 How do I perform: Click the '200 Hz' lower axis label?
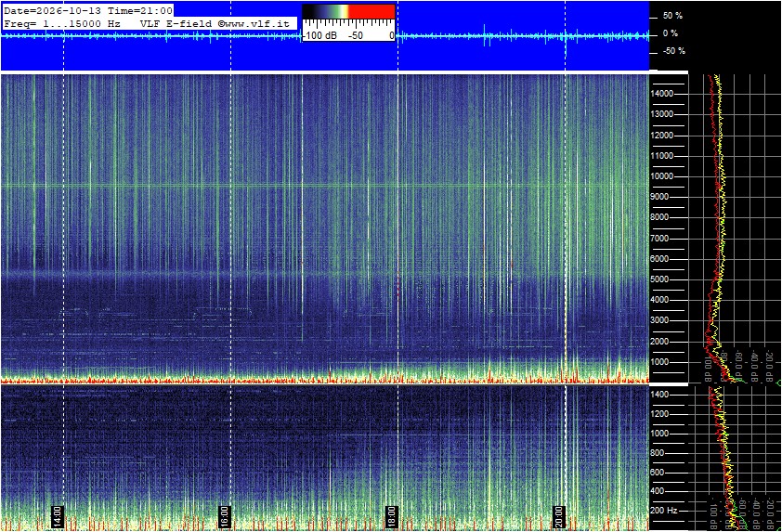(664, 511)
